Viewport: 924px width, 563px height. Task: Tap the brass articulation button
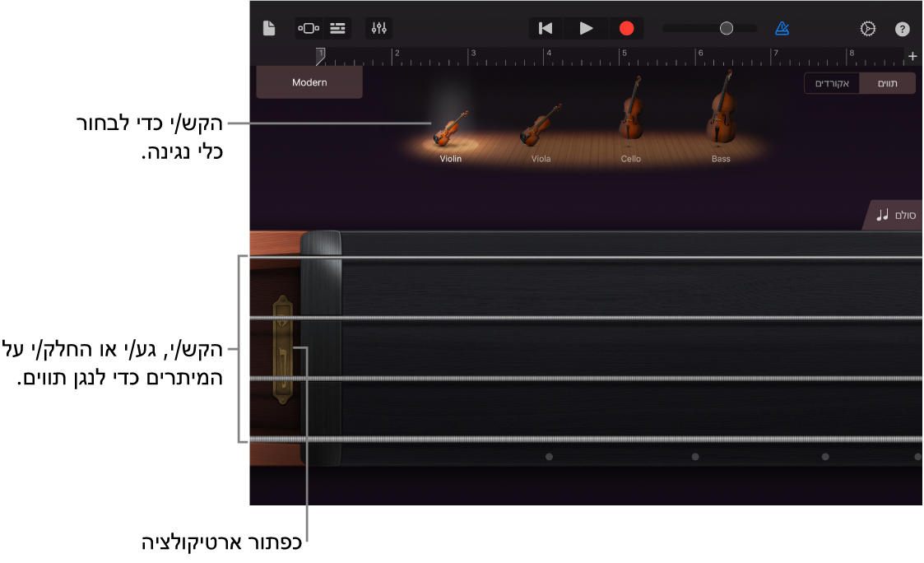click(283, 350)
